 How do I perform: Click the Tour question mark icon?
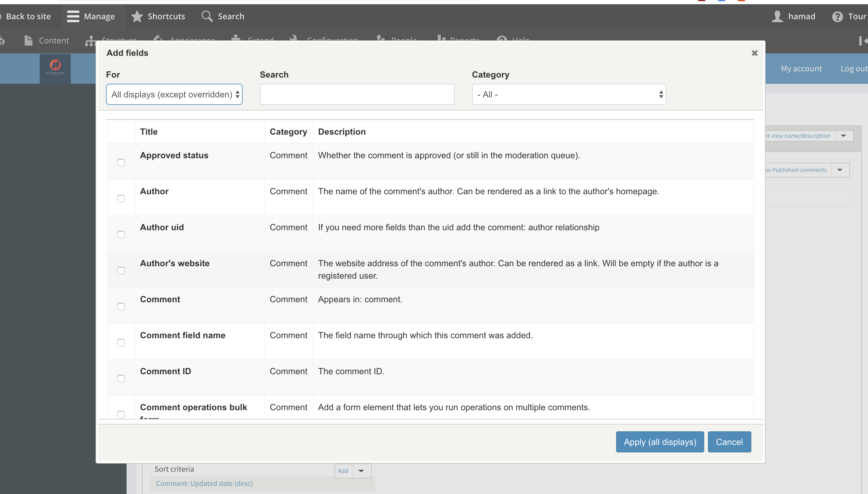(x=837, y=16)
